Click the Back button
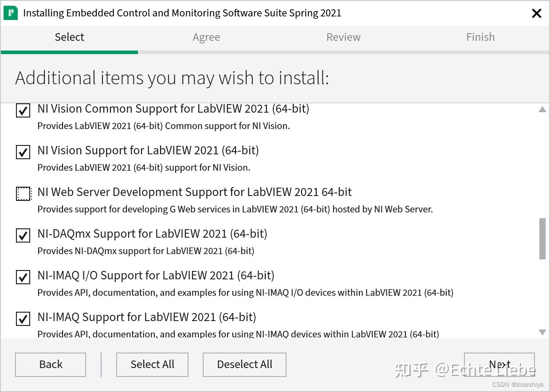550x392 pixels. point(50,364)
